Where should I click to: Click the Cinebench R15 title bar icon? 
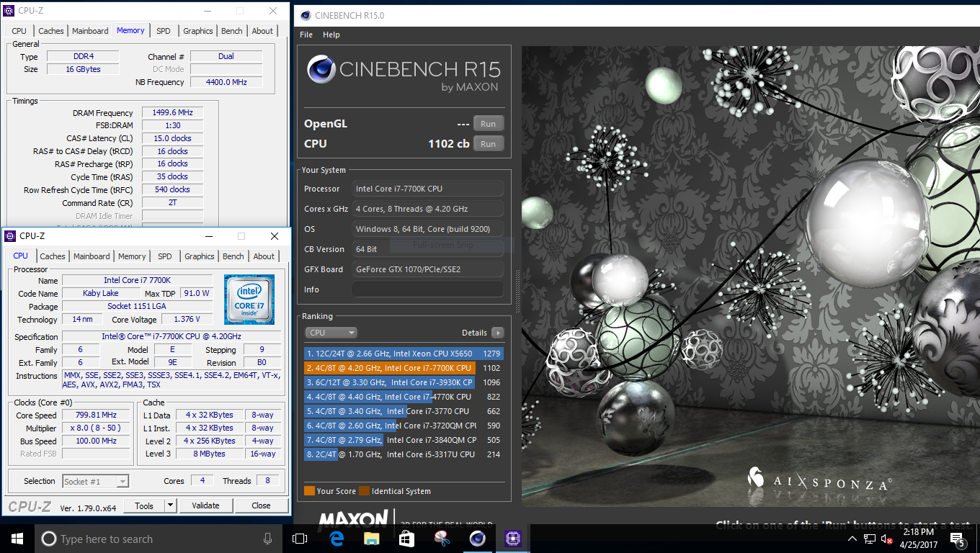pos(306,15)
